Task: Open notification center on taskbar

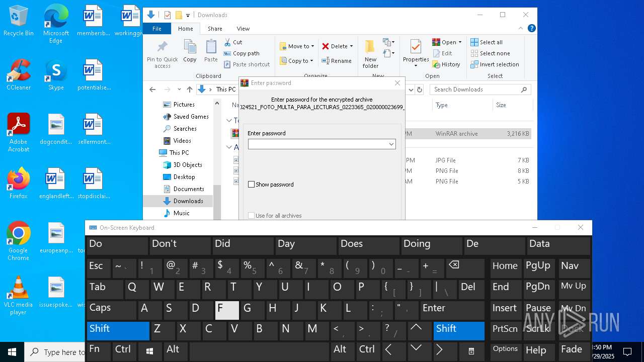Action: pos(627,352)
